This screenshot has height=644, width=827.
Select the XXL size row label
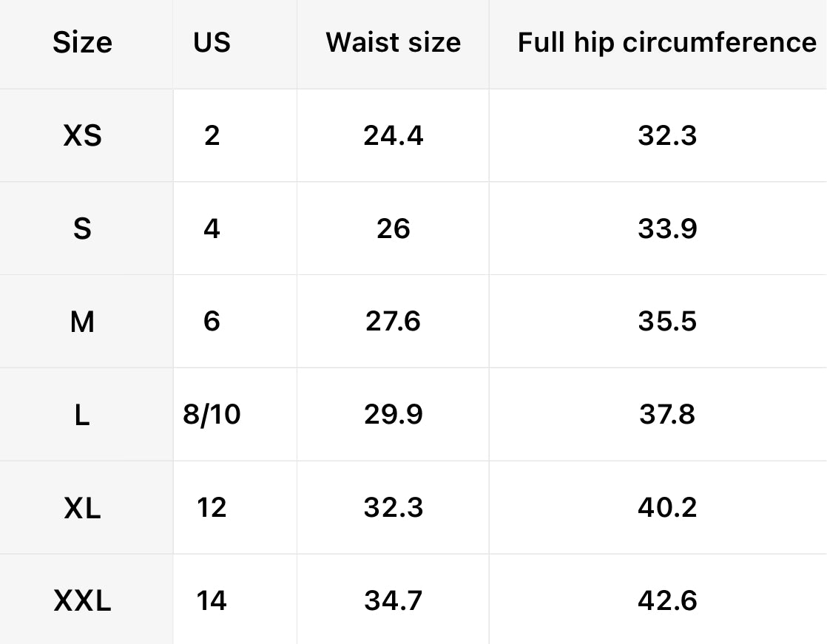click(82, 601)
